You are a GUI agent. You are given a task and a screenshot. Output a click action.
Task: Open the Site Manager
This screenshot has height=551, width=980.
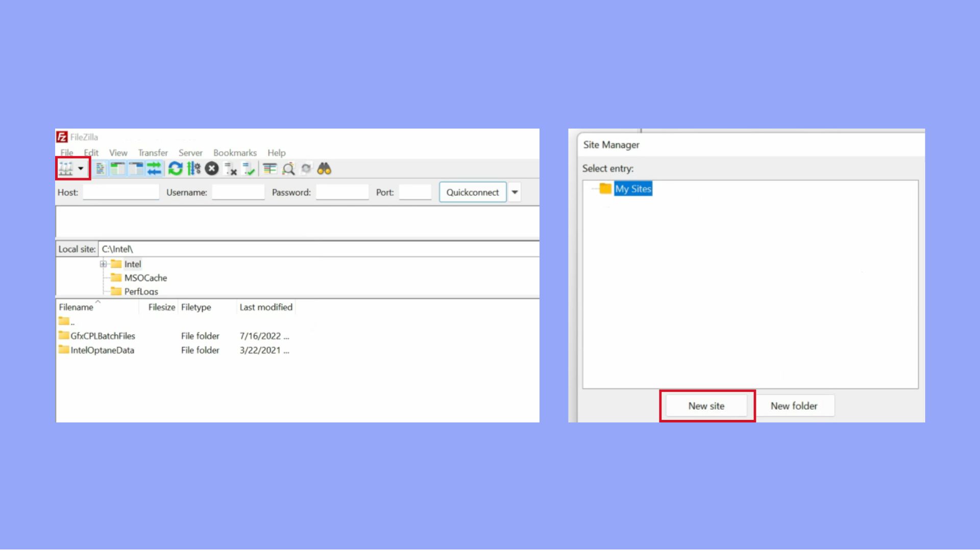pos(65,168)
